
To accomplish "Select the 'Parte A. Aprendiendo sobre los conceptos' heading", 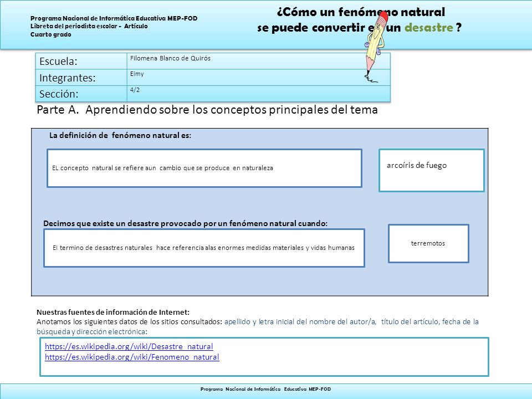I will [207, 110].
